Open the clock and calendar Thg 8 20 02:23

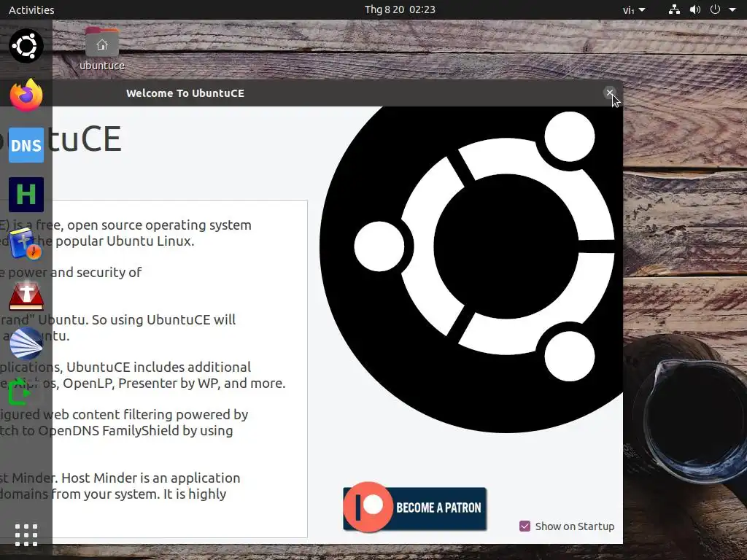click(x=400, y=9)
